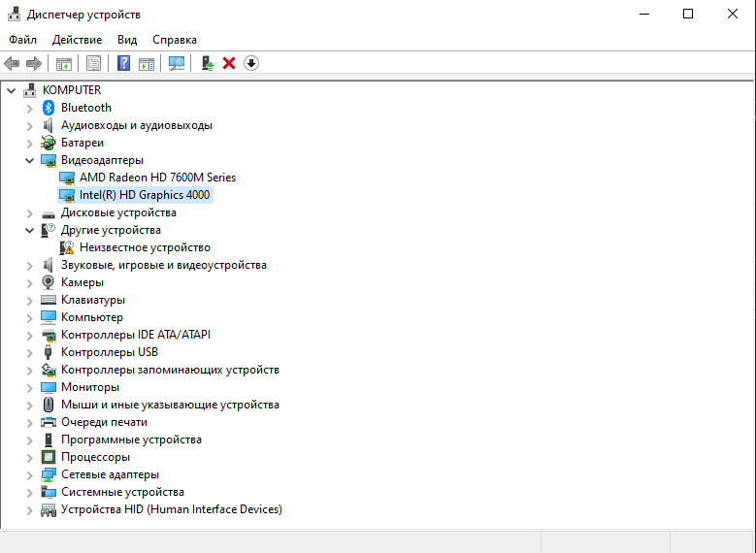This screenshot has width=756, height=553.
Task: Select the Дисковые устройства label
Action: point(118,212)
